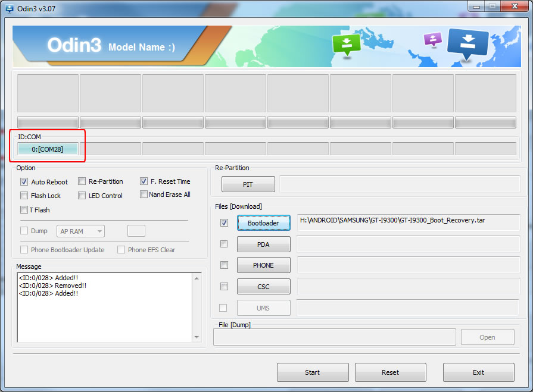Click the UMS button

click(x=264, y=308)
